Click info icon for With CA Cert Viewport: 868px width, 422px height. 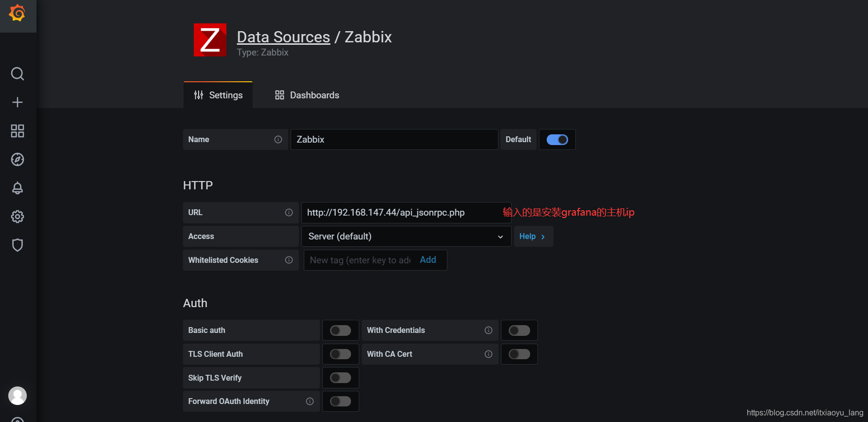coord(488,354)
